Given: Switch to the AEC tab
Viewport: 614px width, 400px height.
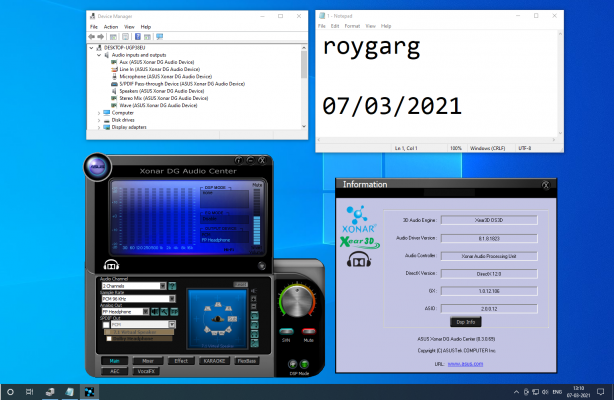Looking at the screenshot, I should tap(114, 371).
